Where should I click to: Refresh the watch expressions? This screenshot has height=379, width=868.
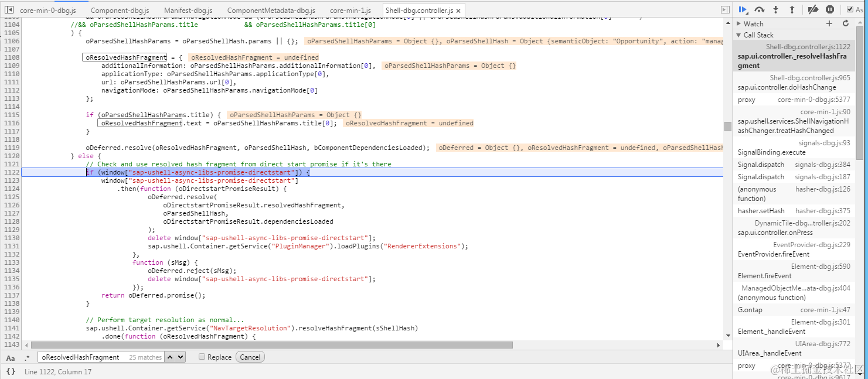846,23
